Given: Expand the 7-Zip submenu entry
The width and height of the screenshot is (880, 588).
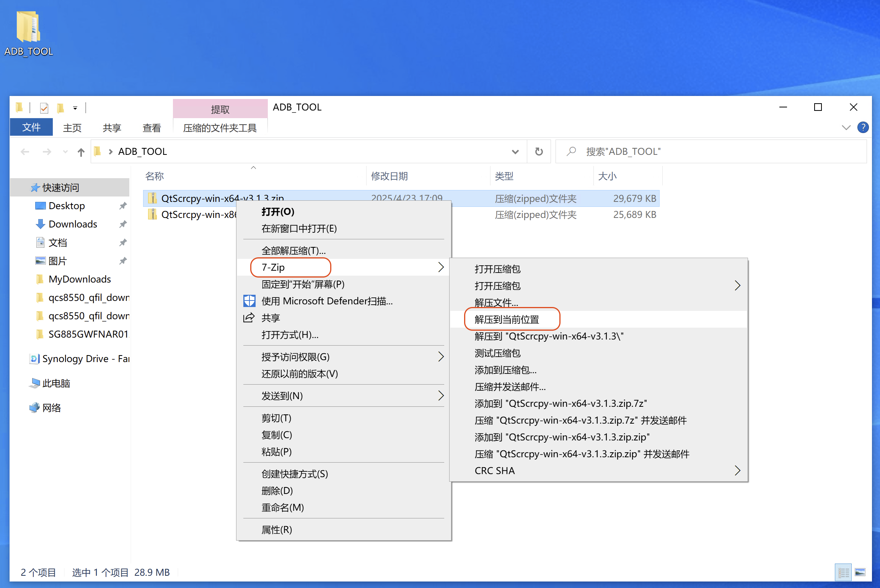Looking at the screenshot, I should tap(344, 267).
